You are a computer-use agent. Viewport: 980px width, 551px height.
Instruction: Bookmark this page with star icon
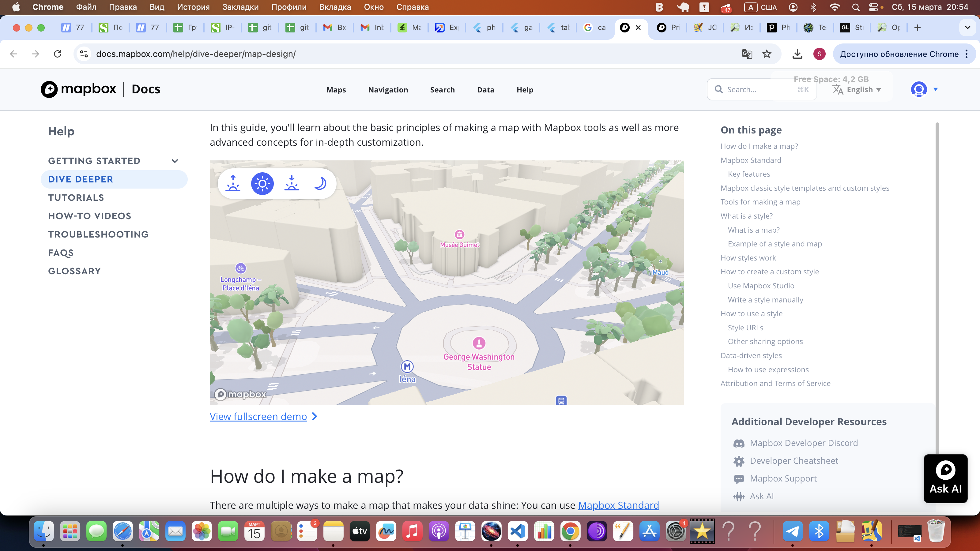pyautogui.click(x=767, y=54)
